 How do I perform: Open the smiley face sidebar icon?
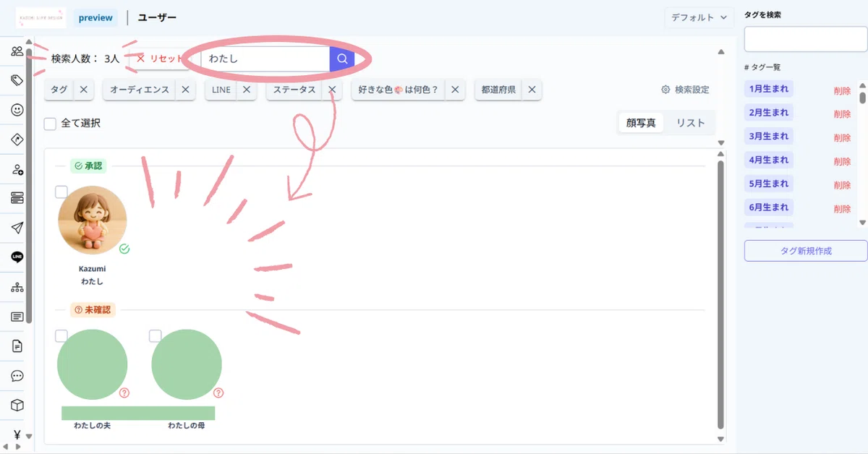click(x=17, y=110)
